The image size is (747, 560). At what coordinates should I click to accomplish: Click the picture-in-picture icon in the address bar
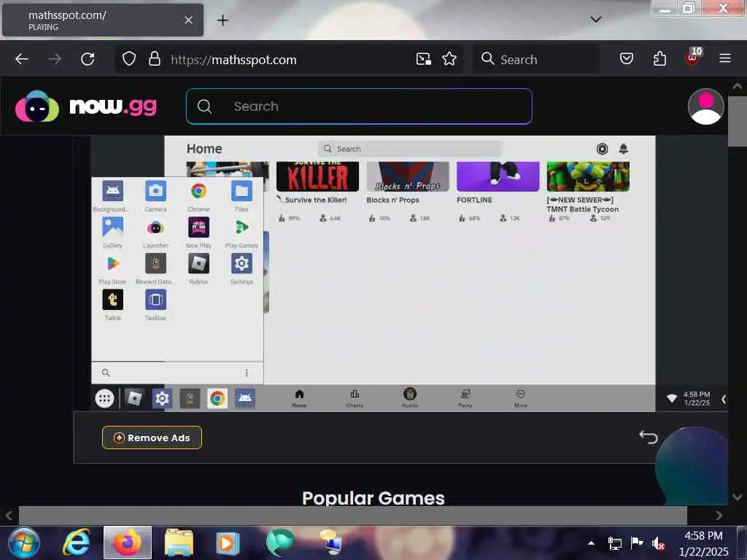pyautogui.click(x=424, y=59)
